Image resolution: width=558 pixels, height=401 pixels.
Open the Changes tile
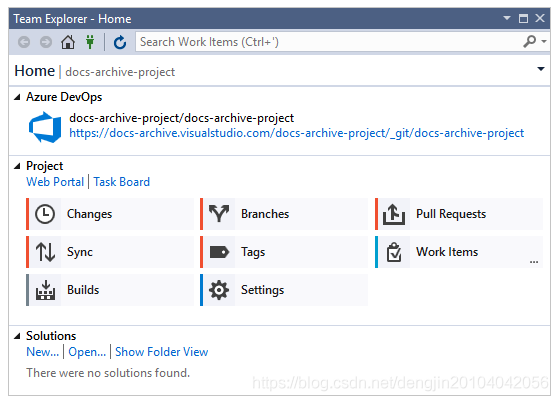coord(110,214)
